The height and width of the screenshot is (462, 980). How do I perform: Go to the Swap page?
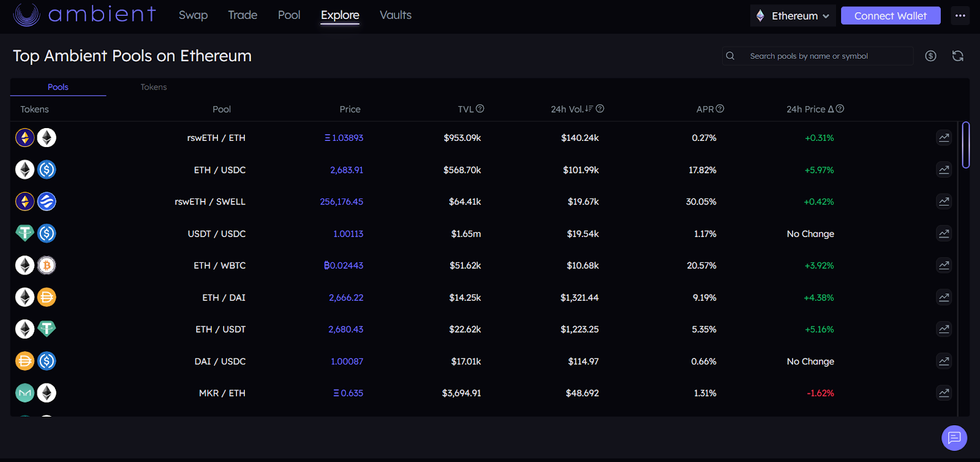[x=193, y=15]
